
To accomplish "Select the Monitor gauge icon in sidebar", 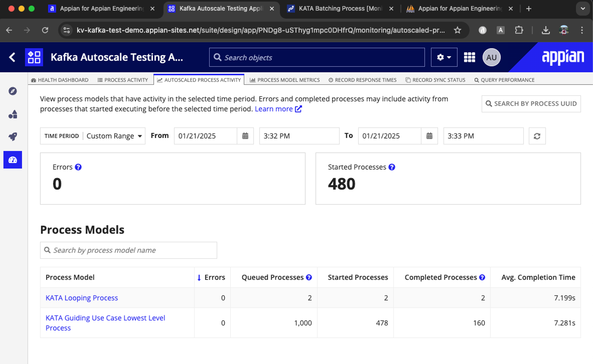I will tap(13, 160).
